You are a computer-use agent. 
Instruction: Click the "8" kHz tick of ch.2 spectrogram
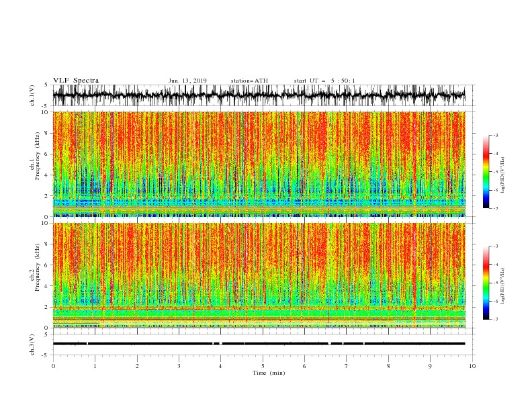[47, 244]
